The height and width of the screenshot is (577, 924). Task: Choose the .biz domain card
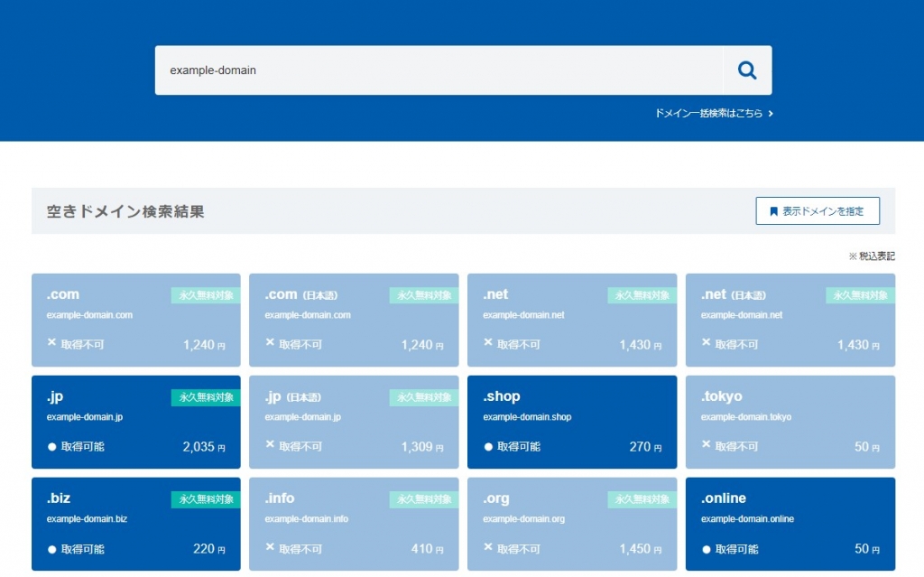tap(135, 524)
